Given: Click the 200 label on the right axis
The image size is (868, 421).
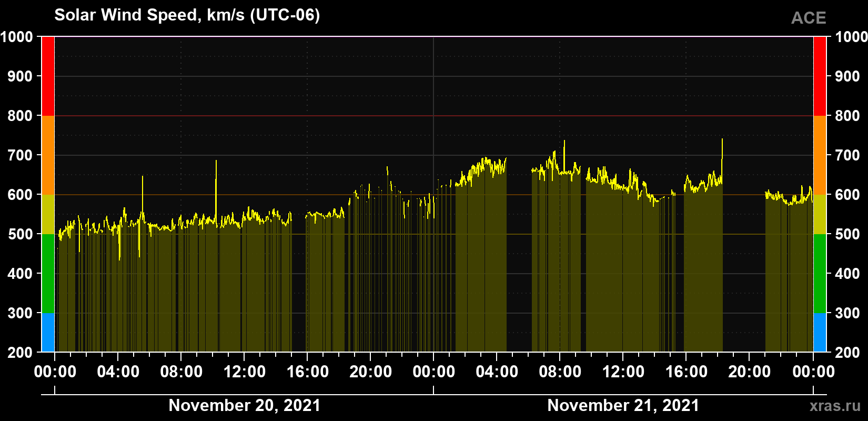Looking at the screenshot, I should click(847, 352).
